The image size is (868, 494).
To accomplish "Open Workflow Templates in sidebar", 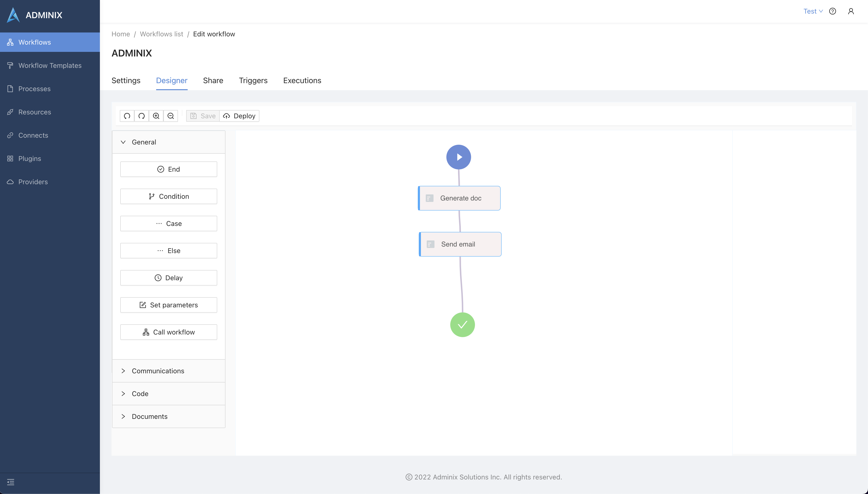I will pos(50,65).
